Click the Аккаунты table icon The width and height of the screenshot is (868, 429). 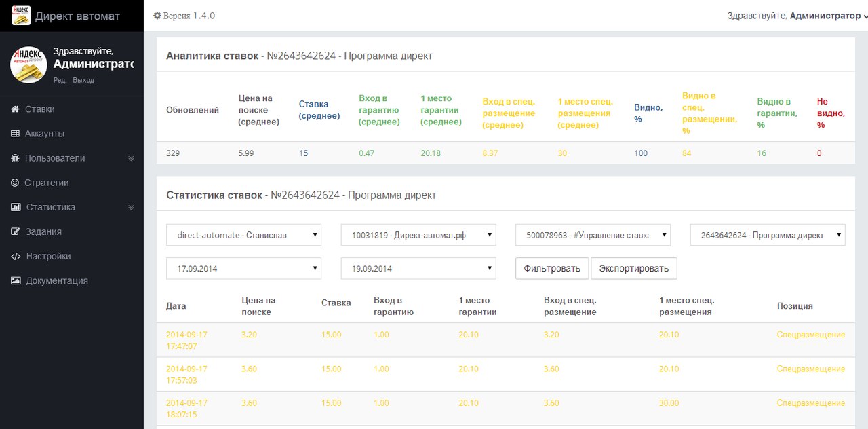pyautogui.click(x=15, y=134)
